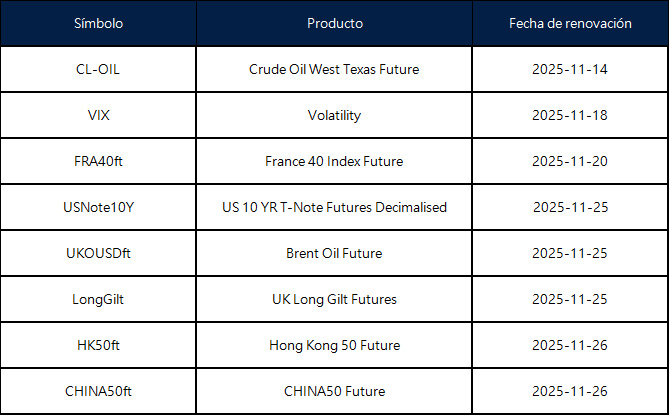Image resolution: width=669 pixels, height=415 pixels.
Task: Click the Producto column header
Action: click(335, 23)
